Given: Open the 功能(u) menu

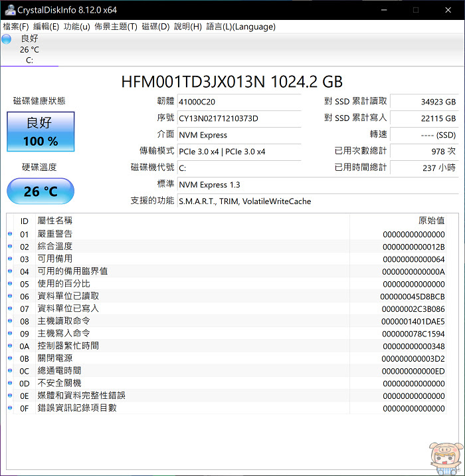Looking at the screenshot, I should (77, 27).
